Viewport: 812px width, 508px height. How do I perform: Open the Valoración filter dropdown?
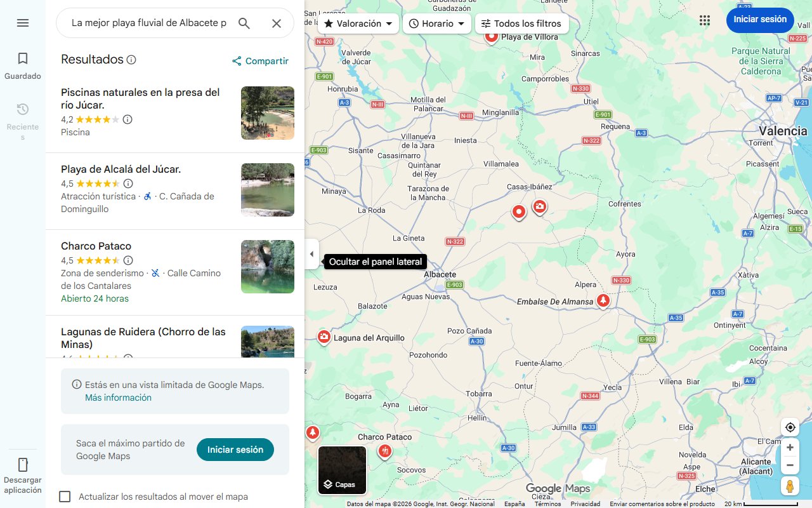click(358, 23)
